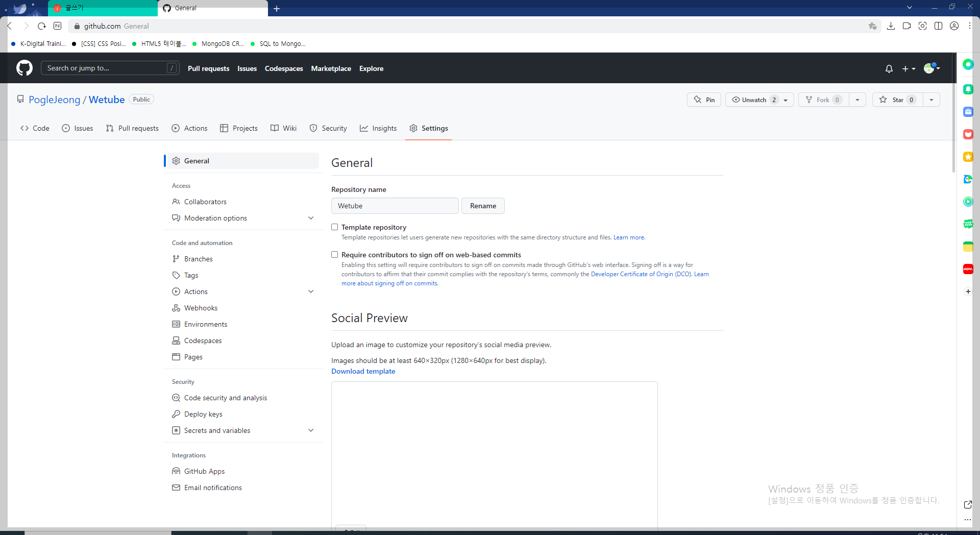The image size is (980, 535).
Task: Go back with browser back arrow
Action: (x=10, y=26)
